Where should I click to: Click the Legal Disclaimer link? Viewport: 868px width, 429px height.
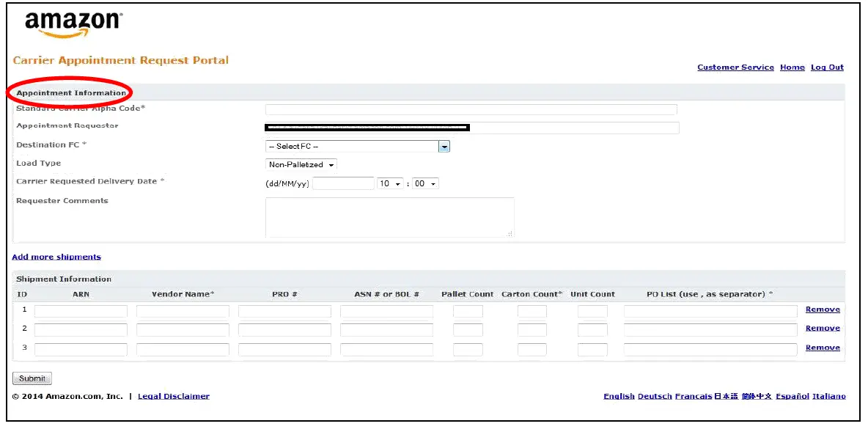click(x=173, y=396)
